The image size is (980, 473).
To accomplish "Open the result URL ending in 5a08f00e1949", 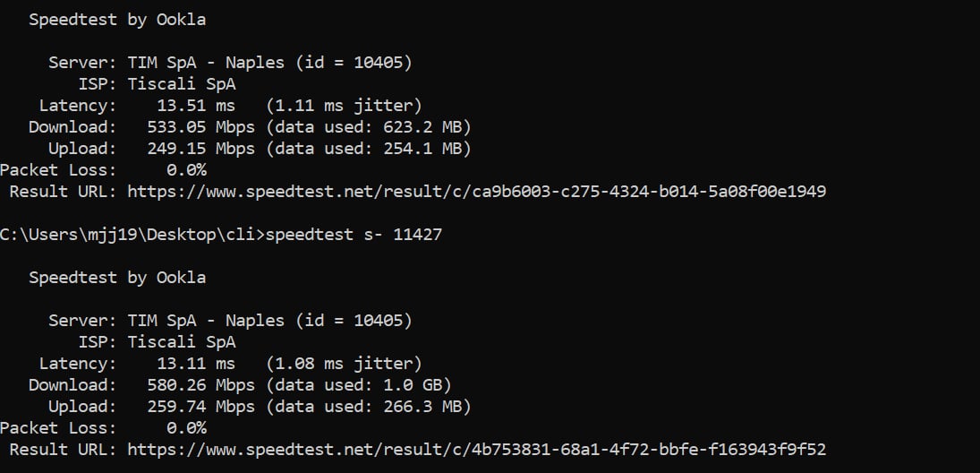I will (476, 191).
